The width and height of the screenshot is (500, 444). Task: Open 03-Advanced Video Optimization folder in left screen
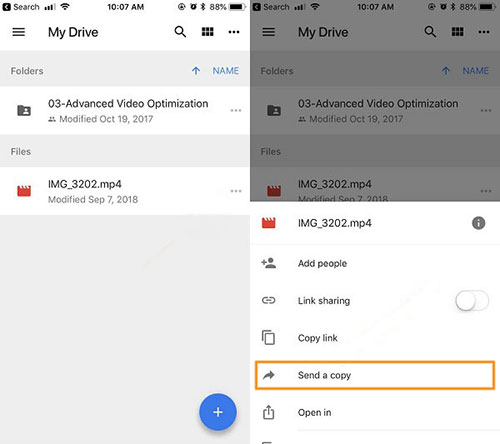[125, 110]
